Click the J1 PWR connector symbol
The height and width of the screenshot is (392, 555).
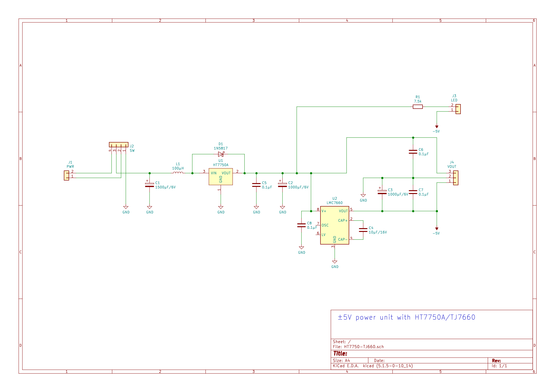pyautogui.click(x=66, y=175)
